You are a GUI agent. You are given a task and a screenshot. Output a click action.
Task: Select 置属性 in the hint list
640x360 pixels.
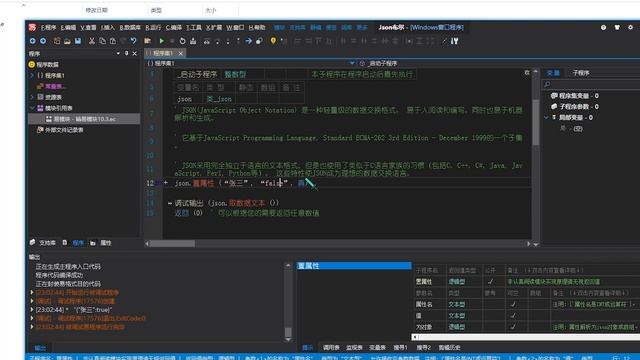pyautogui.click(x=354, y=266)
